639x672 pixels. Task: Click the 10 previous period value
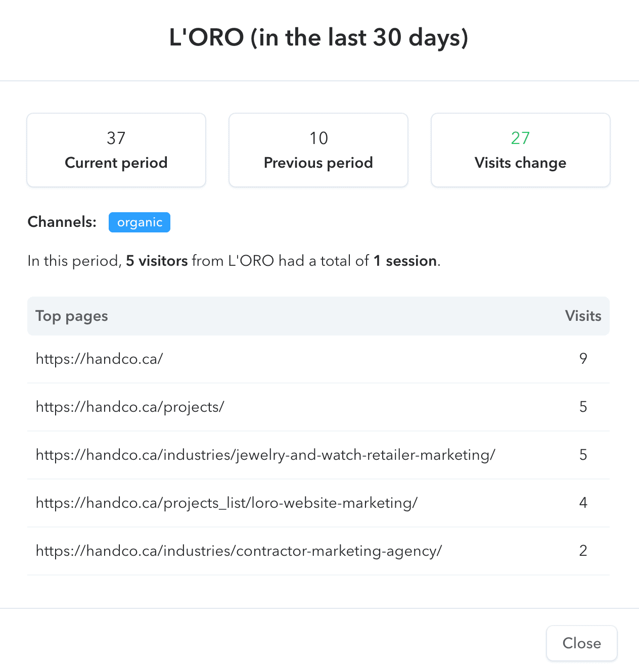coord(318,138)
